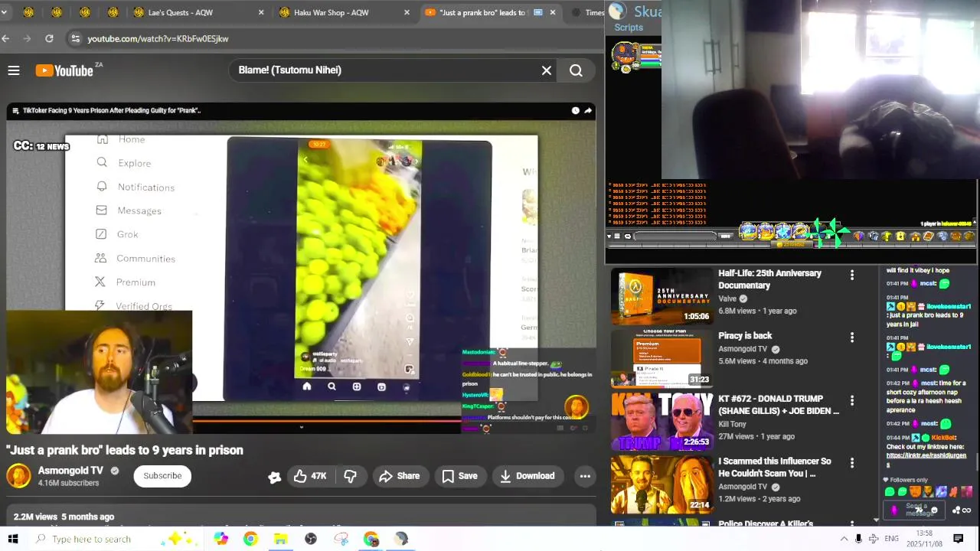Screen dimensions: 980x551
Task: Click the game chat input in Skua
Action: click(x=675, y=236)
